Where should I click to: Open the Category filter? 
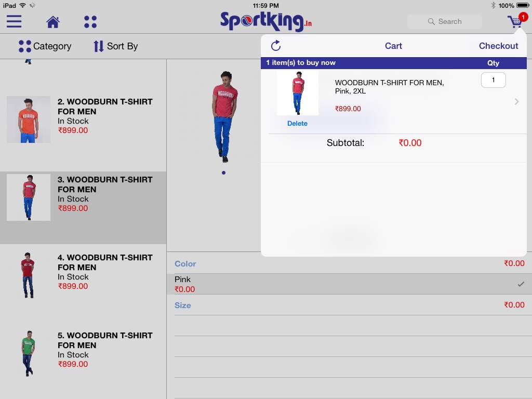[45, 46]
